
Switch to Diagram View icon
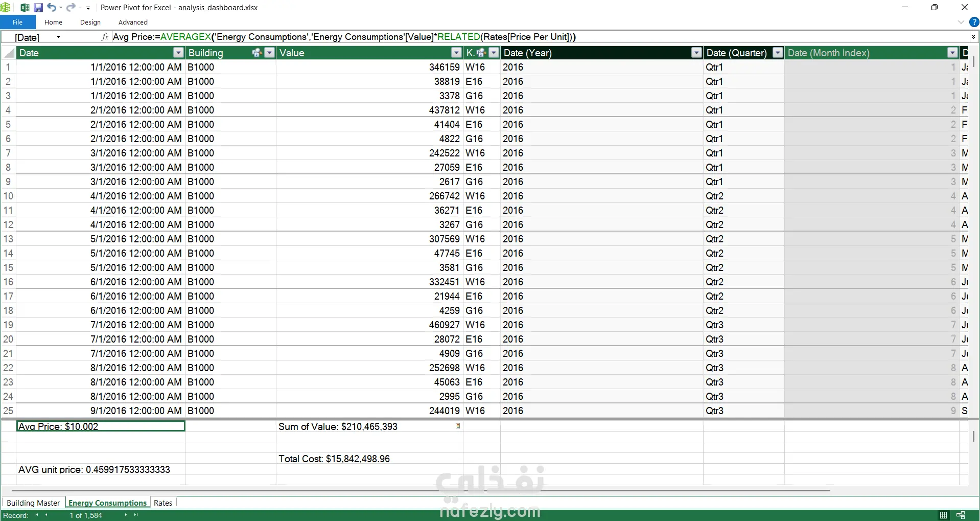pyautogui.click(x=961, y=515)
